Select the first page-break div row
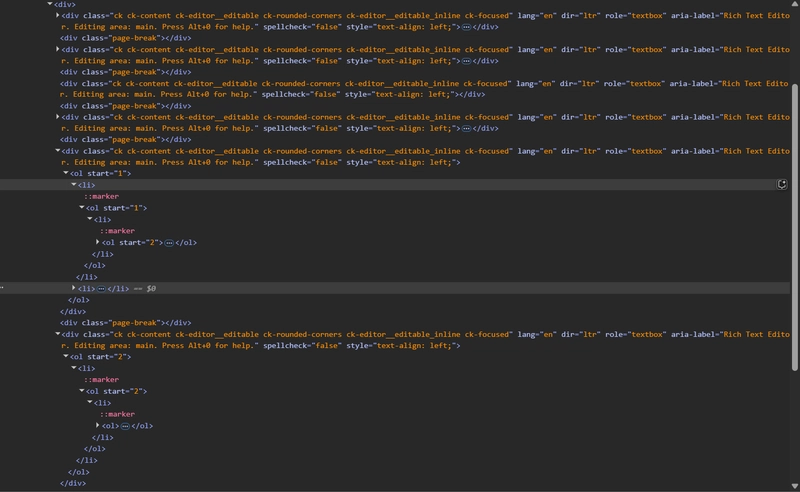The width and height of the screenshot is (800, 492). point(126,38)
